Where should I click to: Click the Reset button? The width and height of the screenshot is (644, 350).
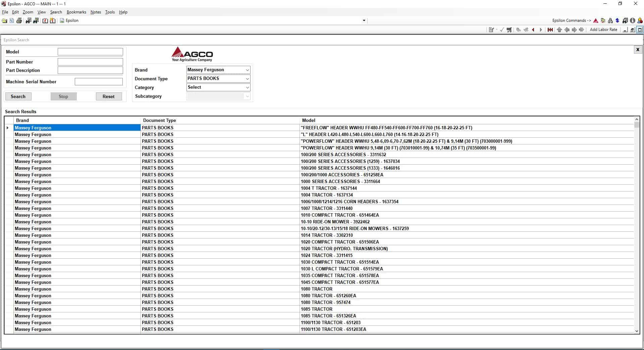click(108, 96)
